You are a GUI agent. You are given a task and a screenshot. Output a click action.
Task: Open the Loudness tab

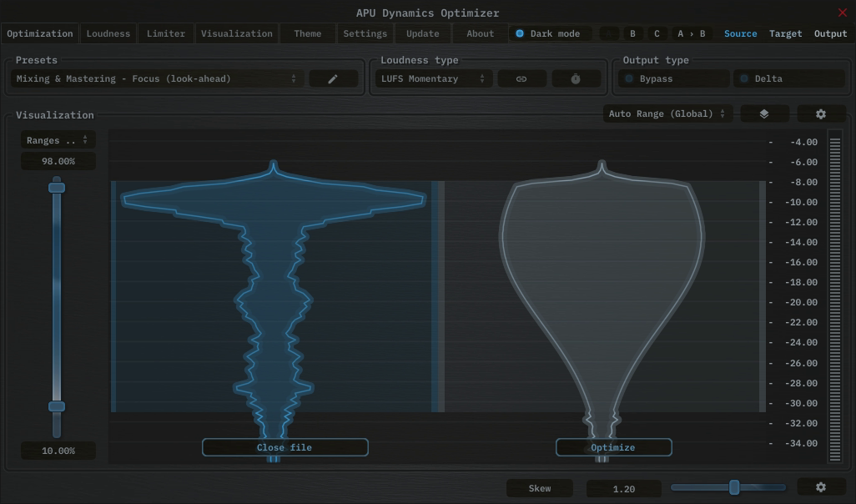[x=108, y=33]
